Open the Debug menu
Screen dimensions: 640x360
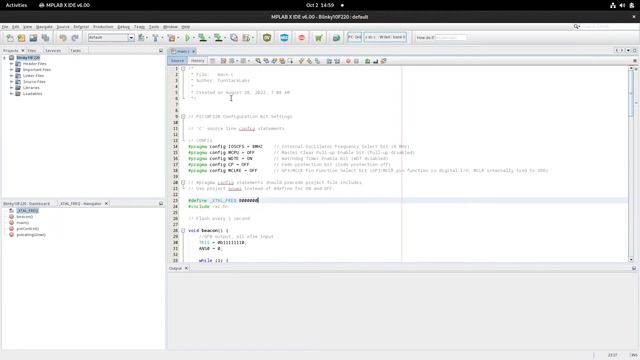click(123, 27)
